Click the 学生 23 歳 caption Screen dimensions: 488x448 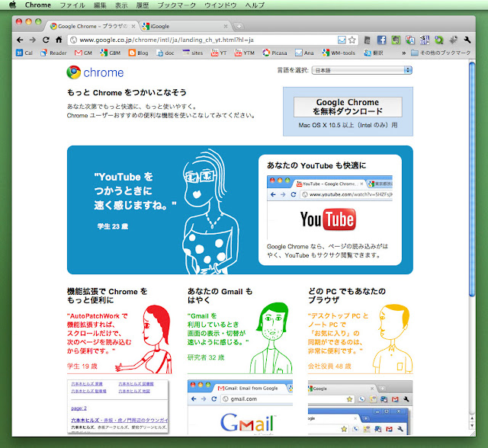click(112, 226)
